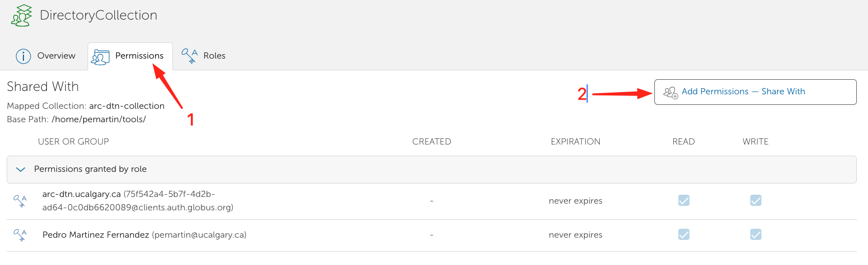The image size is (868, 265).
Task: Click the arc-dtn-collection mapped collection name
Action: click(127, 106)
